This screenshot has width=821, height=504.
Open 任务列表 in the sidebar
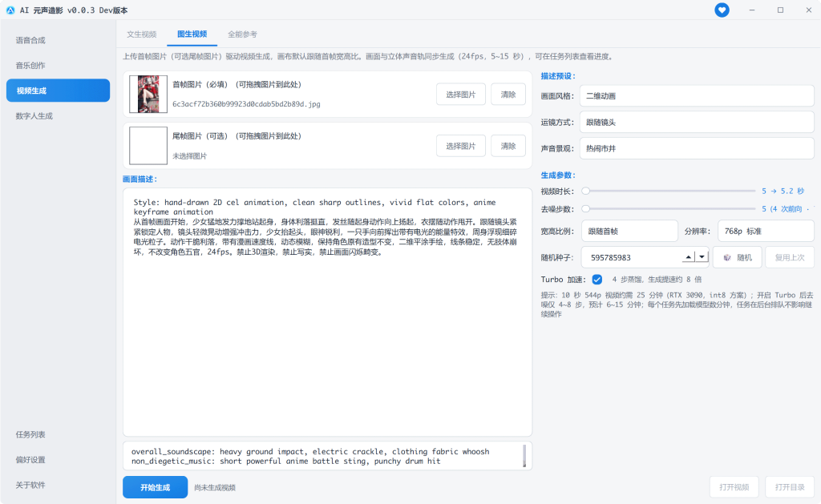pos(58,434)
